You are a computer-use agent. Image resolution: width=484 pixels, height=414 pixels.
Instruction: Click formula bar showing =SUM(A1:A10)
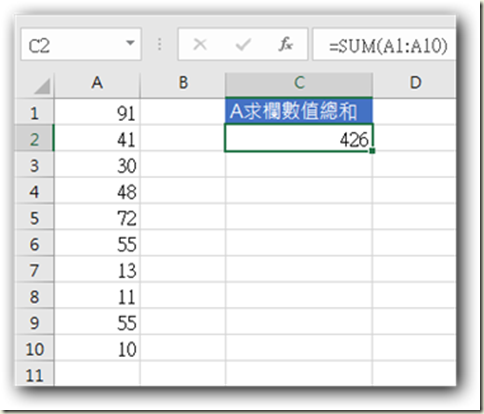(384, 44)
